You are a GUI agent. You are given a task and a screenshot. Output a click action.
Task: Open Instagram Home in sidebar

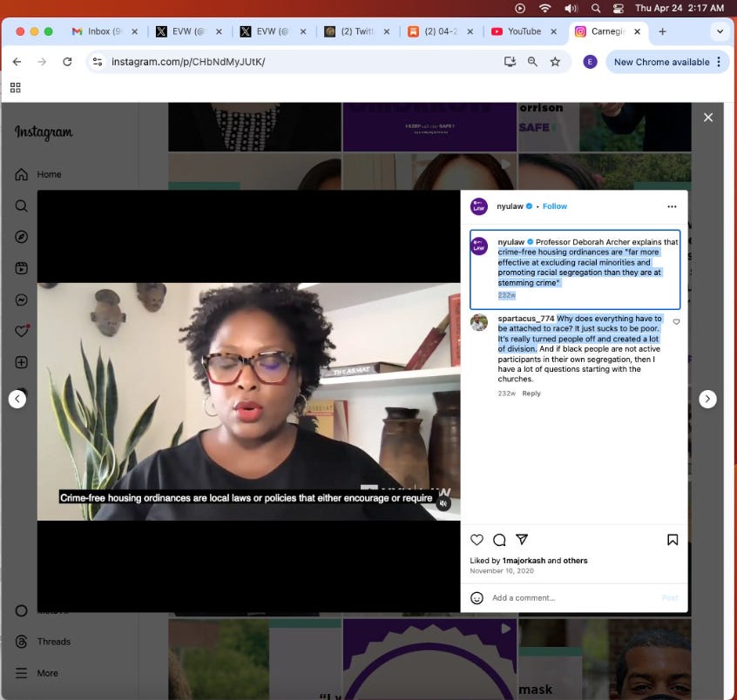click(37, 174)
